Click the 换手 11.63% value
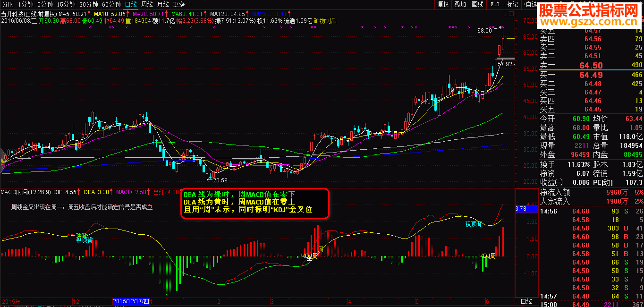The image size is (644, 307). [578, 164]
